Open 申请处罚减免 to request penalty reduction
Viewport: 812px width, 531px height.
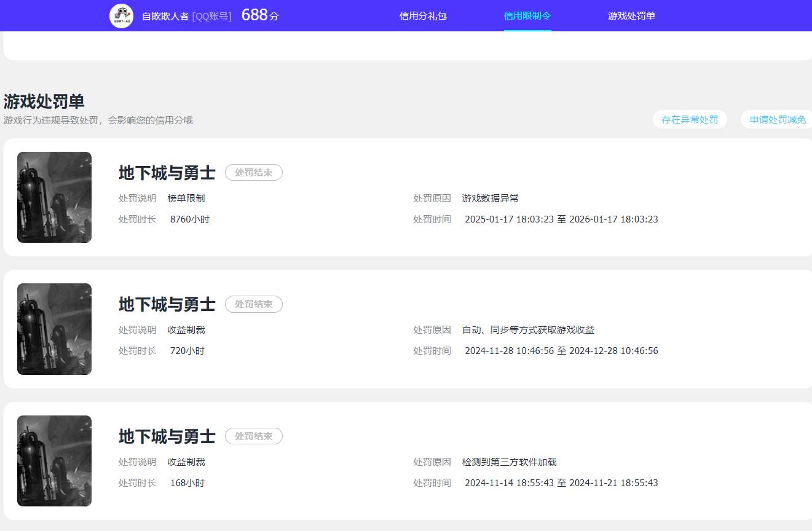click(777, 119)
